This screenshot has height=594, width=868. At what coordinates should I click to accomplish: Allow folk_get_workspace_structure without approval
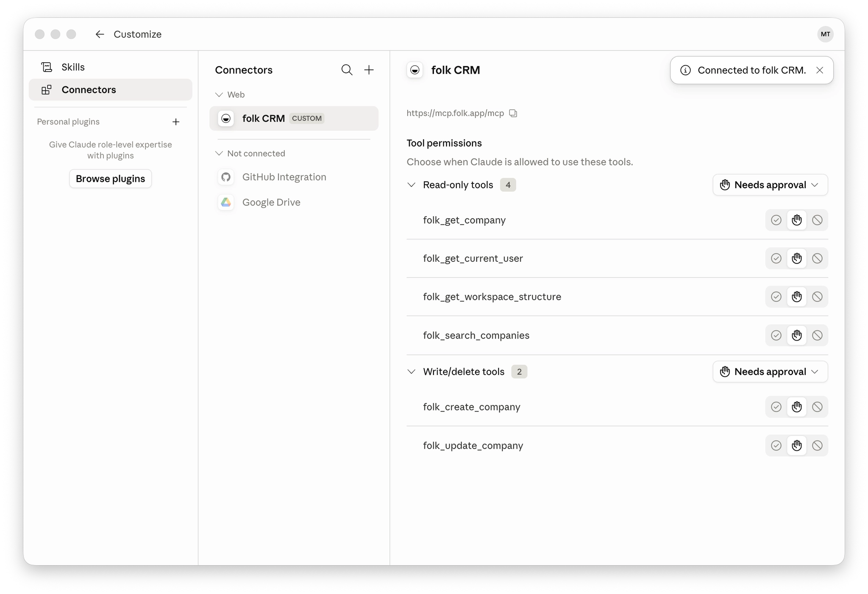[776, 297]
